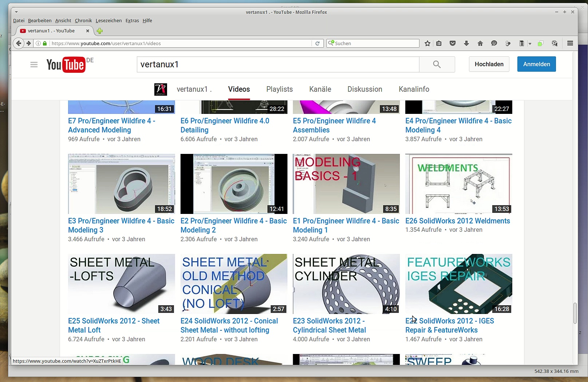Open the Firefox hamburger menu
This screenshot has width=588, height=382.
[570, 43]
